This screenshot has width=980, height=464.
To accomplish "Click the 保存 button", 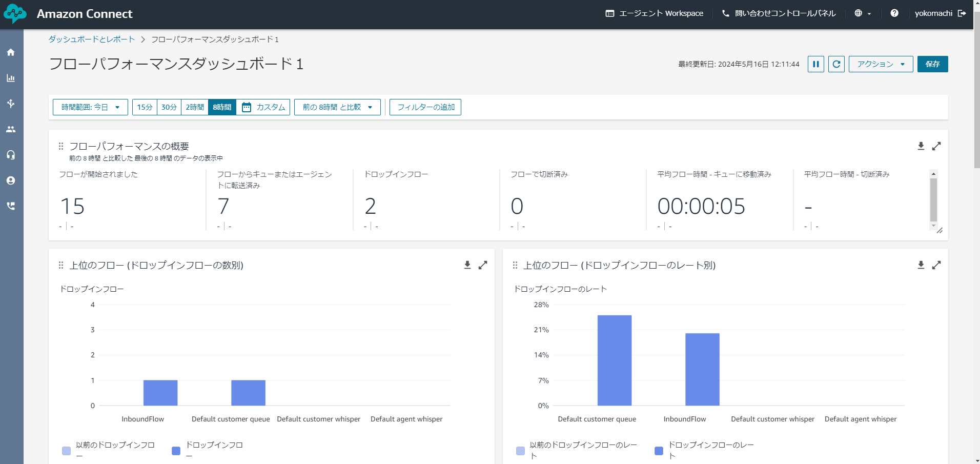I will [x=933, y=64].
